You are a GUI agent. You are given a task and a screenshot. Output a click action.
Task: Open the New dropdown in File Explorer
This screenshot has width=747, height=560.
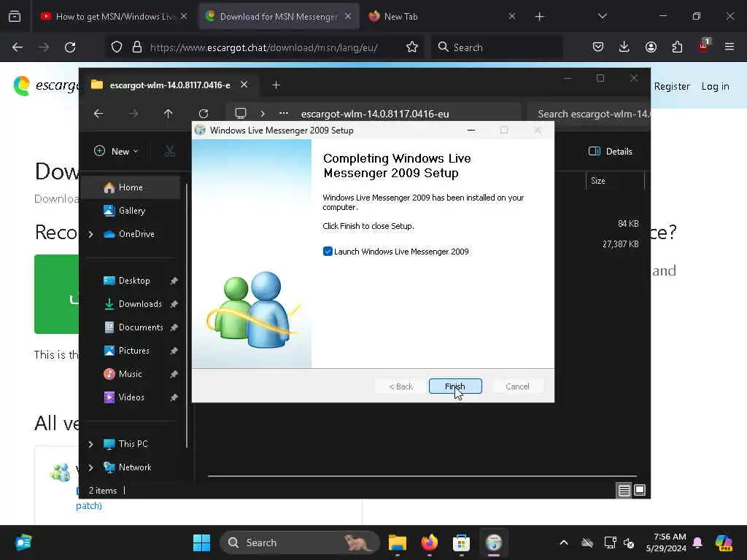(x=116, y=151)
